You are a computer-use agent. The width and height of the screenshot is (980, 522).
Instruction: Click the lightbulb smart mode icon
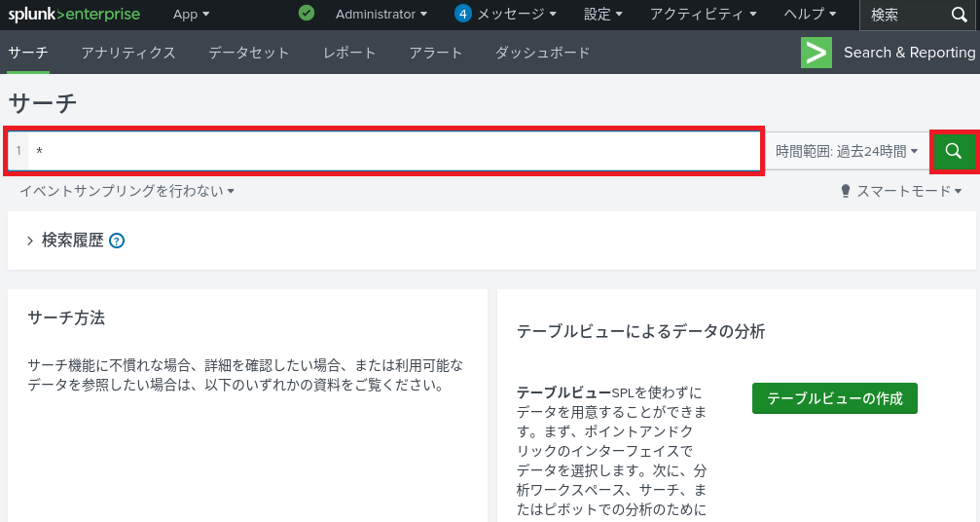click(846, 192)
